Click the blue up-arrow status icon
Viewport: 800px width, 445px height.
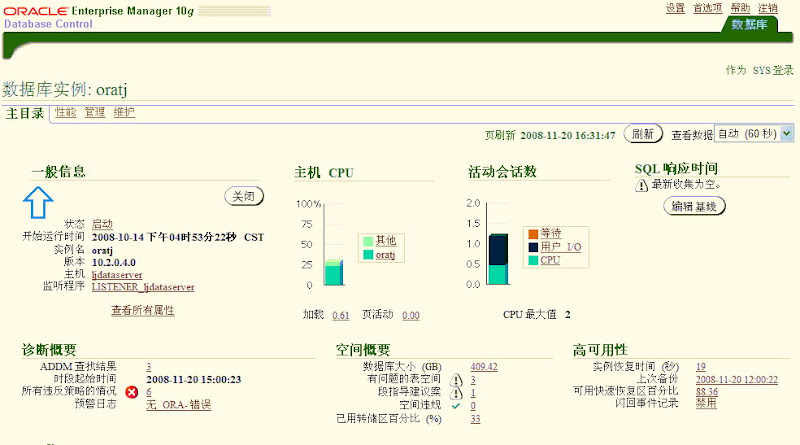tap(38, 203)
